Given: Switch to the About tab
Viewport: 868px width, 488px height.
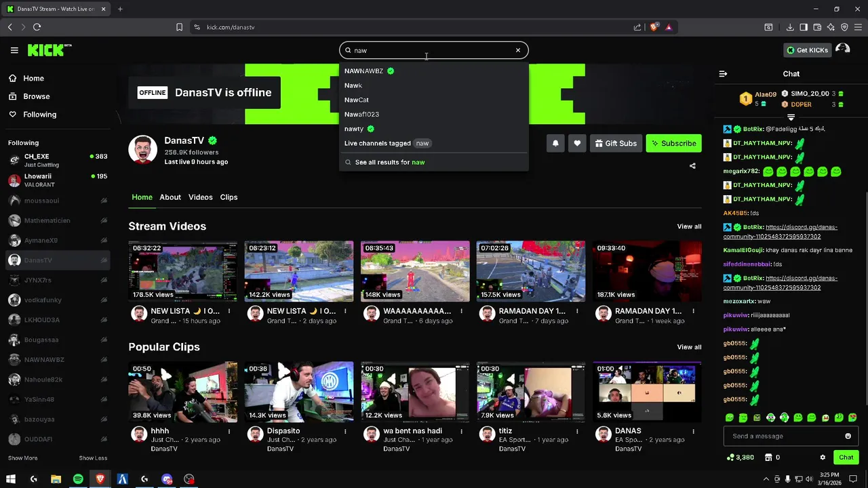Looking at the screenshot, I should (170, 197).
